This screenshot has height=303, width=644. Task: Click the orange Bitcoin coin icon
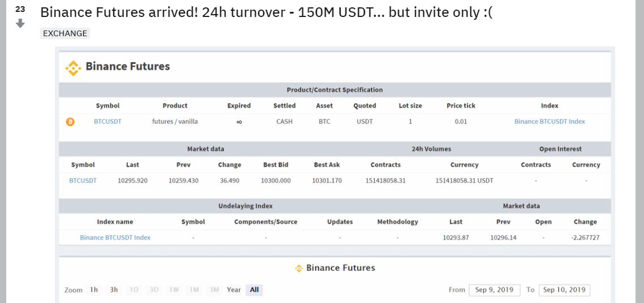(x=70, y=122)
